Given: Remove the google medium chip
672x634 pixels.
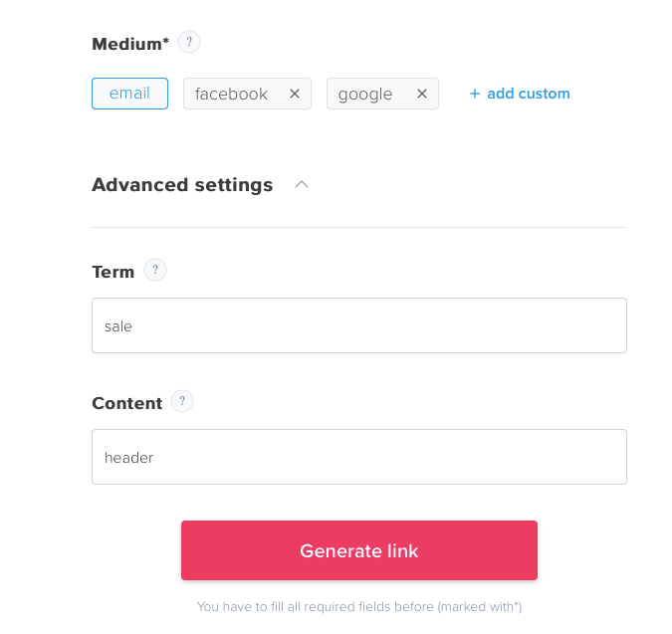Looking at the screenshot, I should [x=422, y=94].
